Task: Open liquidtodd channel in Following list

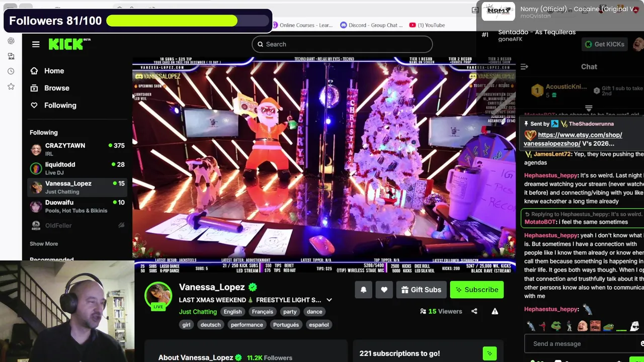Action: 77,168
